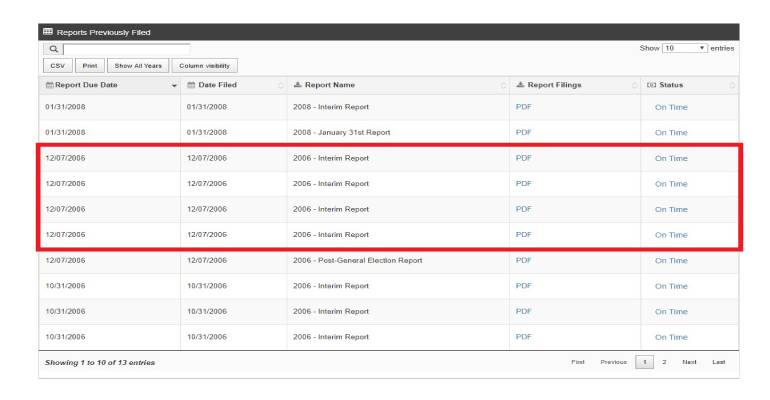Click the table grid icon in the title bar
Screen dimensions: 770x400
[x=48, y=32]
